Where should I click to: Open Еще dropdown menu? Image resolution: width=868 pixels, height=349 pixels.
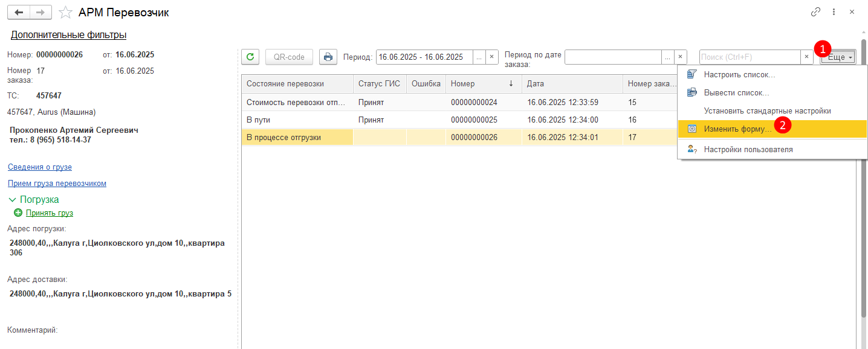click(838, 57)
